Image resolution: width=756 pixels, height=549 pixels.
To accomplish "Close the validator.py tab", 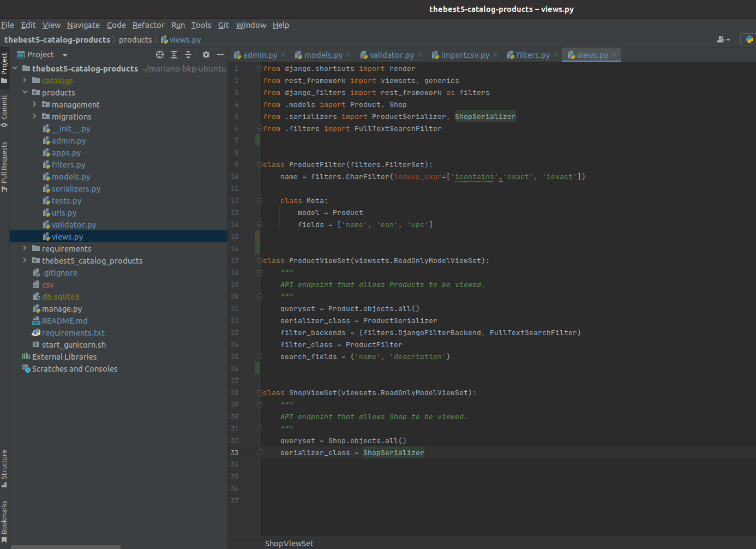I will coord(420,55).
